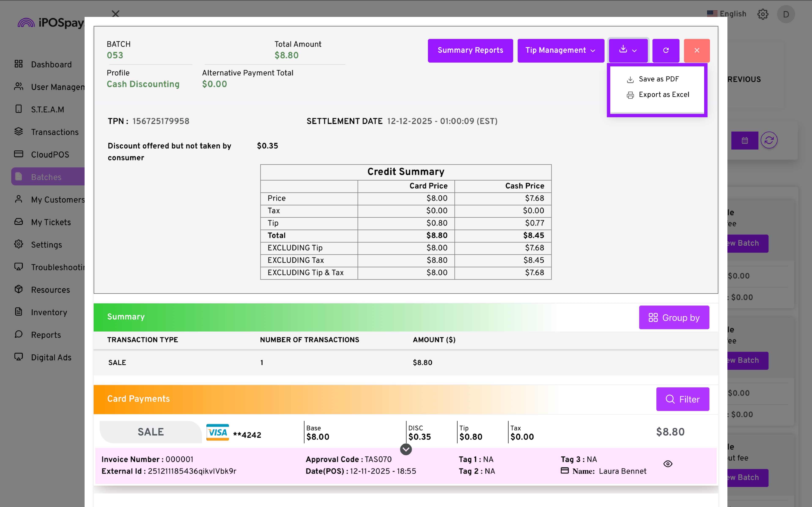This screenshot has height=507, width=812.
Task: Click the SALE row in Summary table
Action: pos(117,363)
